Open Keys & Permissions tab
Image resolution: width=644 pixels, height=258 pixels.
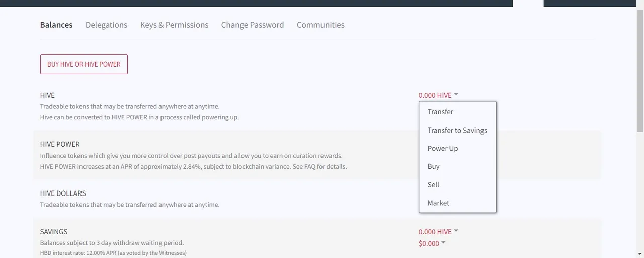click(174, 25)
